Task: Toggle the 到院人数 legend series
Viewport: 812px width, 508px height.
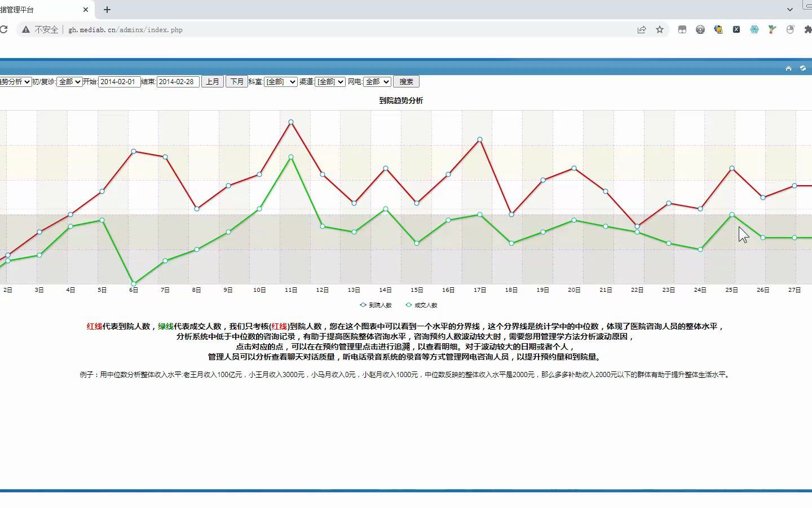Action: point(376,305)
